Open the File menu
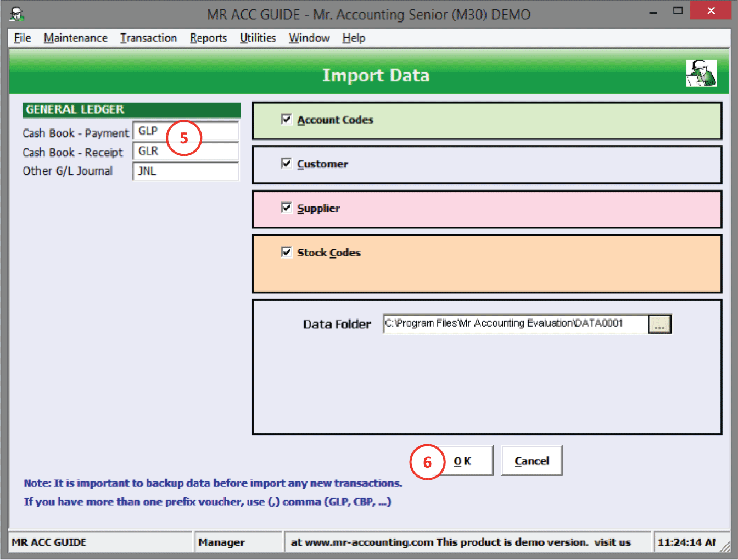This screenshot has height=560, width=738. (x=23, y=38)
